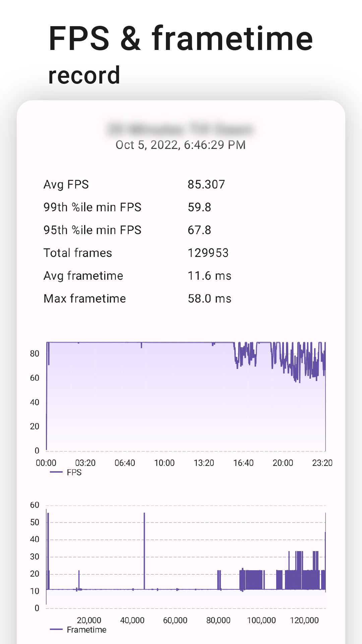Click the 60 mark on frametime axis
Screen dimensions: 362x644
point(34,505)
